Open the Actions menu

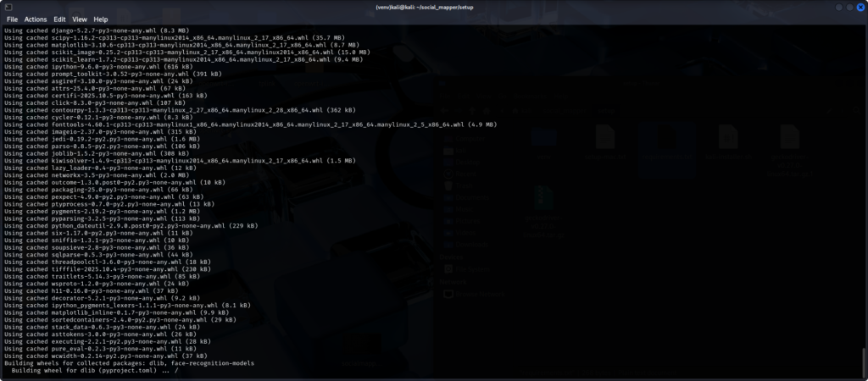[x=36, y=19]
